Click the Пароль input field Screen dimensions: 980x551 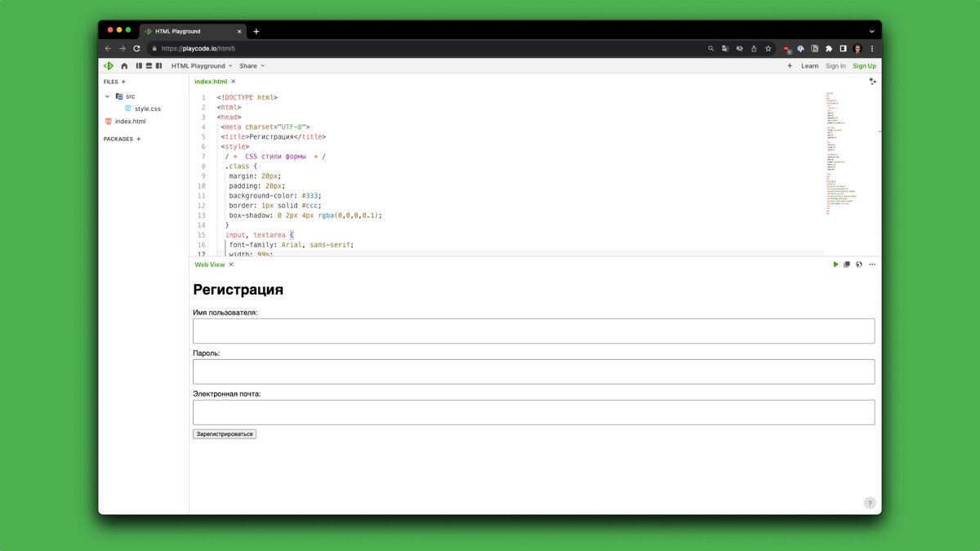point(533,371)
